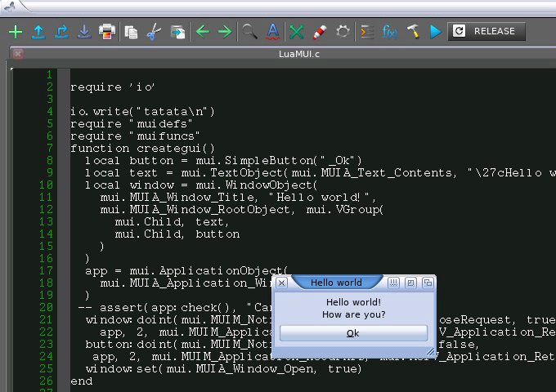Image resolution: width=556 pixels, height=392 pixels.
Task: Click the printer icon in the toolbar
Action: point(107,32)
